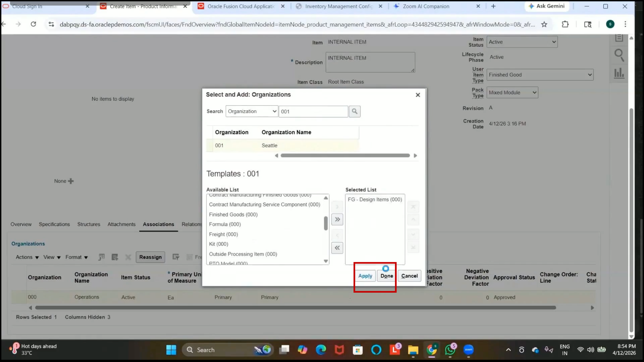Screen dimensions: 644x362
Task: Click the Ask Gemini button
Action: click(546, 6)
